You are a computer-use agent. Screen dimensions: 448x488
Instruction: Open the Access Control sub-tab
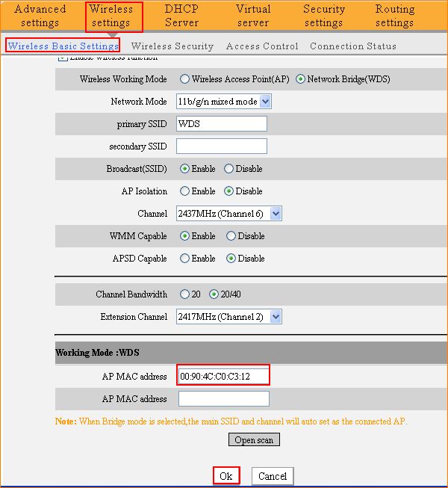[x=262, y=46]
